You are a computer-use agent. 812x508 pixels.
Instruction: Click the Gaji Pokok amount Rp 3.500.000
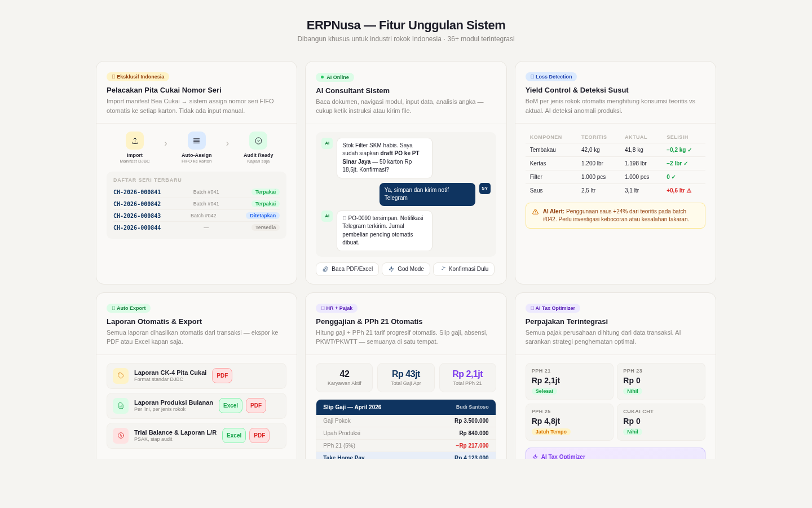[471, 421]
